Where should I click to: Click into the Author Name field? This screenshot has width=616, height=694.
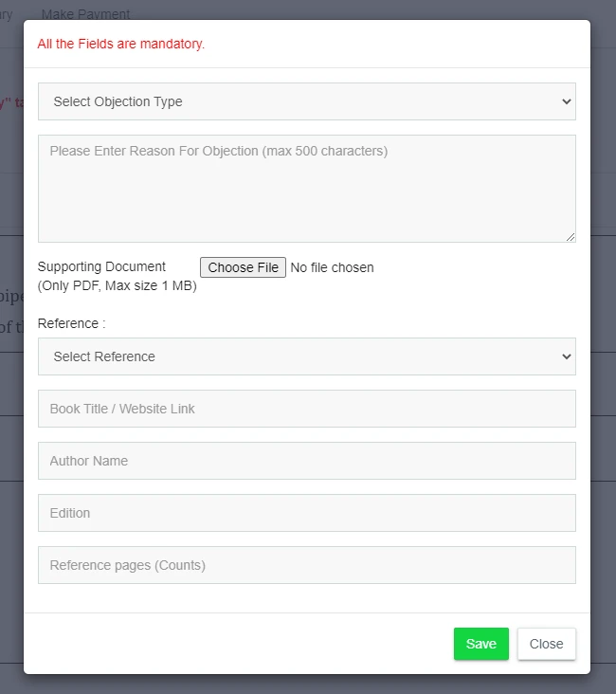[x=306, y=461]
